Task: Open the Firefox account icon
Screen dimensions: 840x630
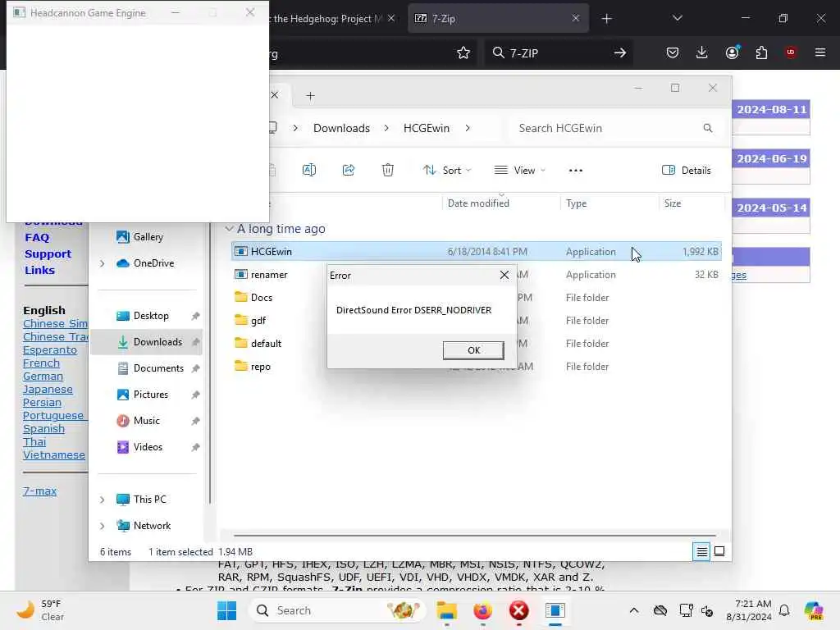Action: (x=732, y=52)
